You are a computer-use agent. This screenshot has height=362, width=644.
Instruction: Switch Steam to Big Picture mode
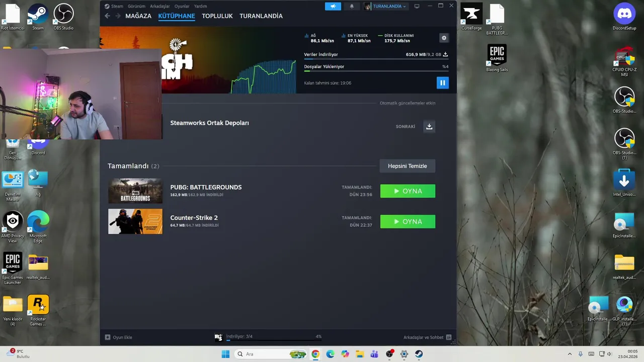417,6
